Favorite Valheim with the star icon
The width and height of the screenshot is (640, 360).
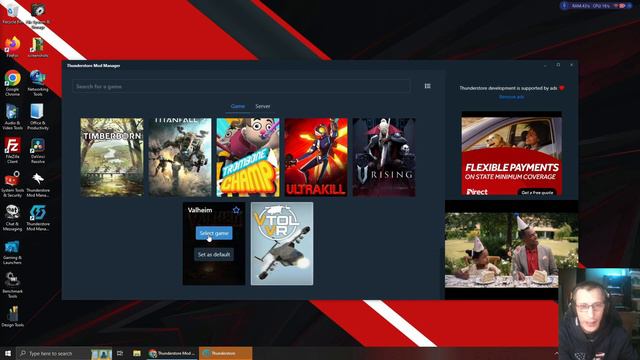236,210
